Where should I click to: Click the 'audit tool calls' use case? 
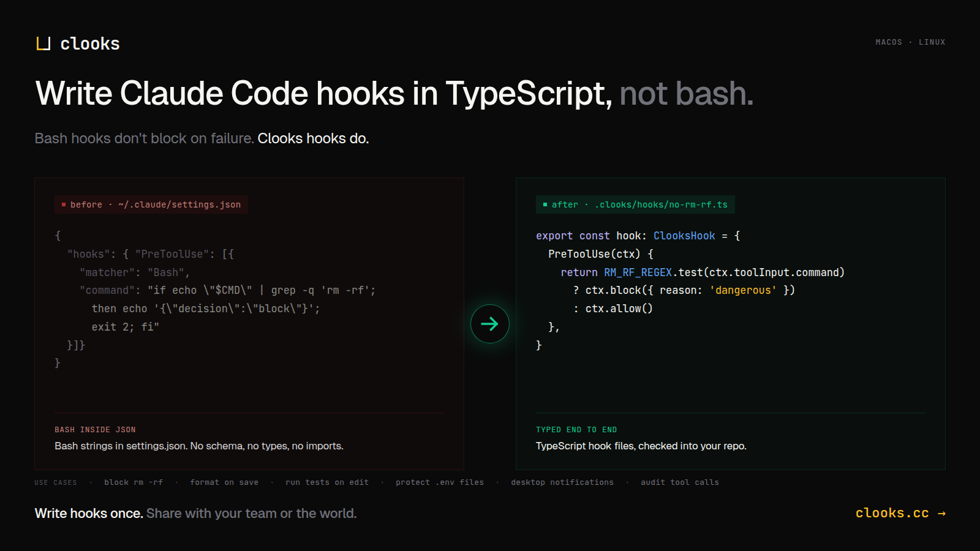[680, 482]
